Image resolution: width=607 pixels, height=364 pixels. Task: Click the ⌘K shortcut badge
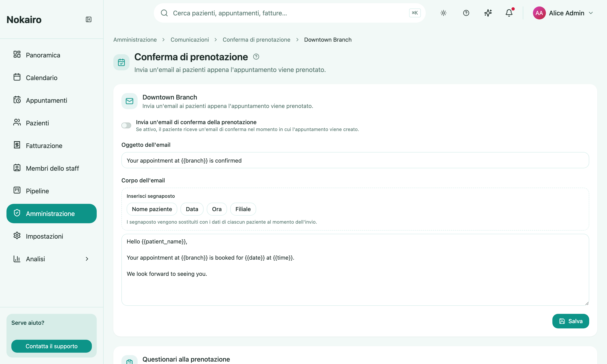click(x=415, y=13)
